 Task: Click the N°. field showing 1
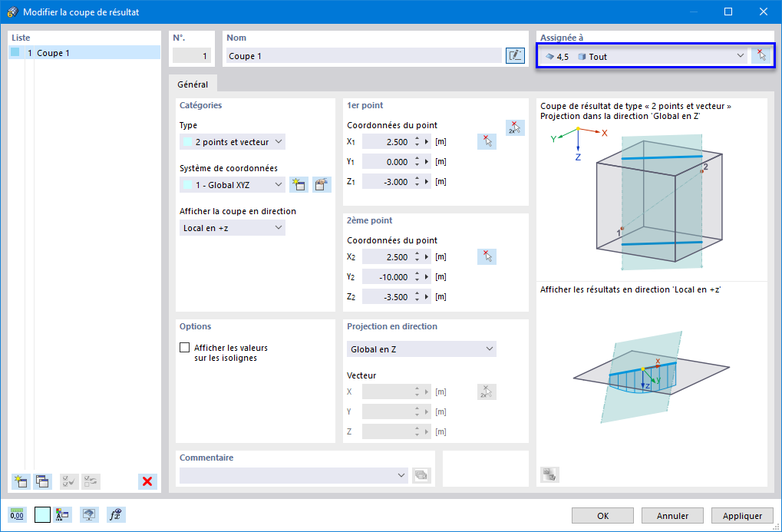(192, 55)
